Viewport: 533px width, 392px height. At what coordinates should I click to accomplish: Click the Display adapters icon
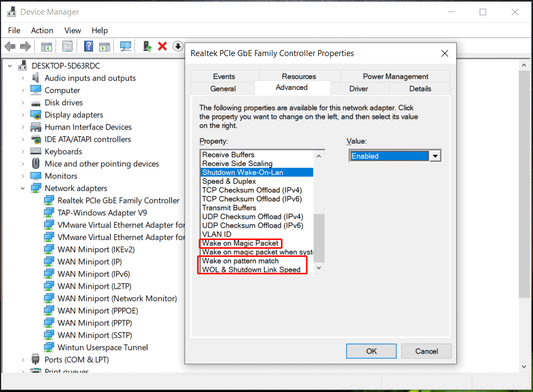click(x=36, y=114)
